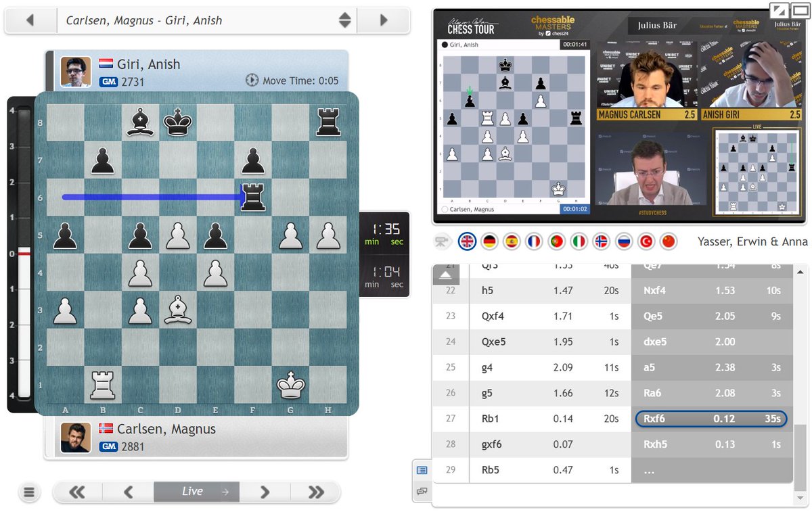Screen dimensions: 812x514
Task: Select the white king on g1
Action: (290, 385)
